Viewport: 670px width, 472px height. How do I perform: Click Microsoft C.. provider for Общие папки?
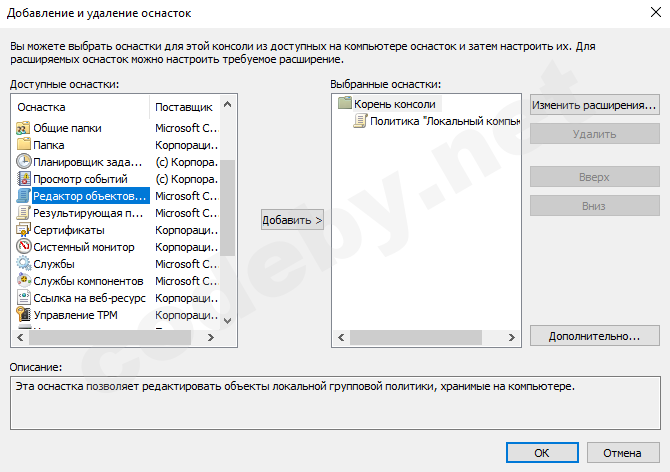(186, 128)
